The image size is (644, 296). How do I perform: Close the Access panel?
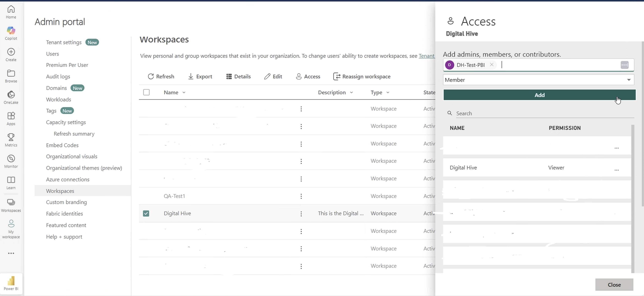pyautogui.click(x=614, y=285)
